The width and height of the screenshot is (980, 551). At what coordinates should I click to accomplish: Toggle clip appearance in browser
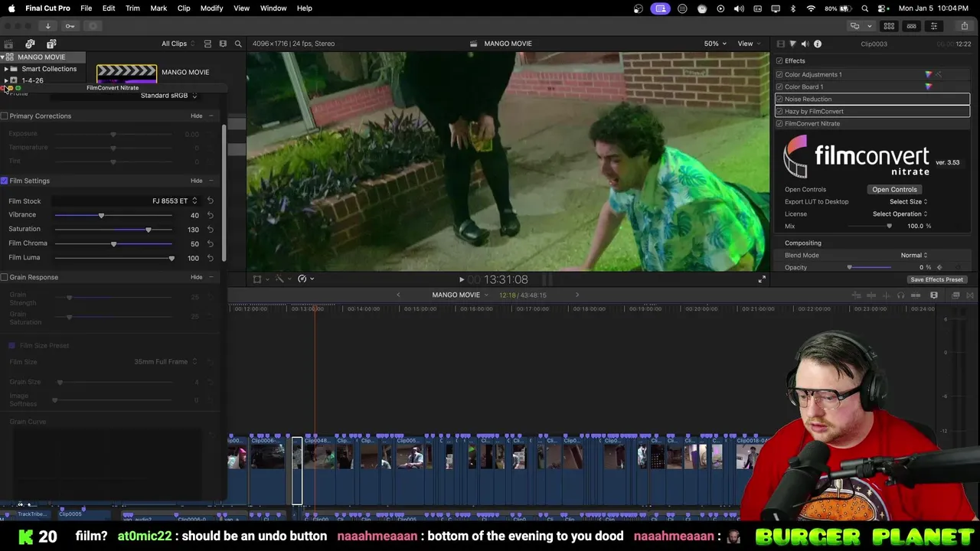click(207, 44)
